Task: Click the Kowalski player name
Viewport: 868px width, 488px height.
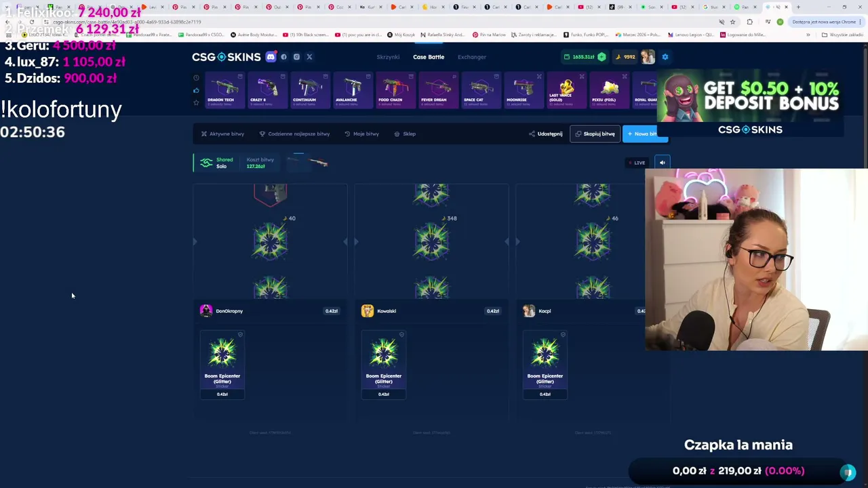Action: [x=387, y=311]
